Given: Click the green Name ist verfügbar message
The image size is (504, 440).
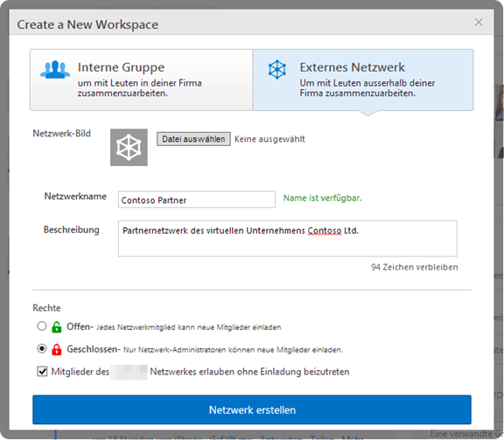Looking at the screenshot, I should [322, 199].
